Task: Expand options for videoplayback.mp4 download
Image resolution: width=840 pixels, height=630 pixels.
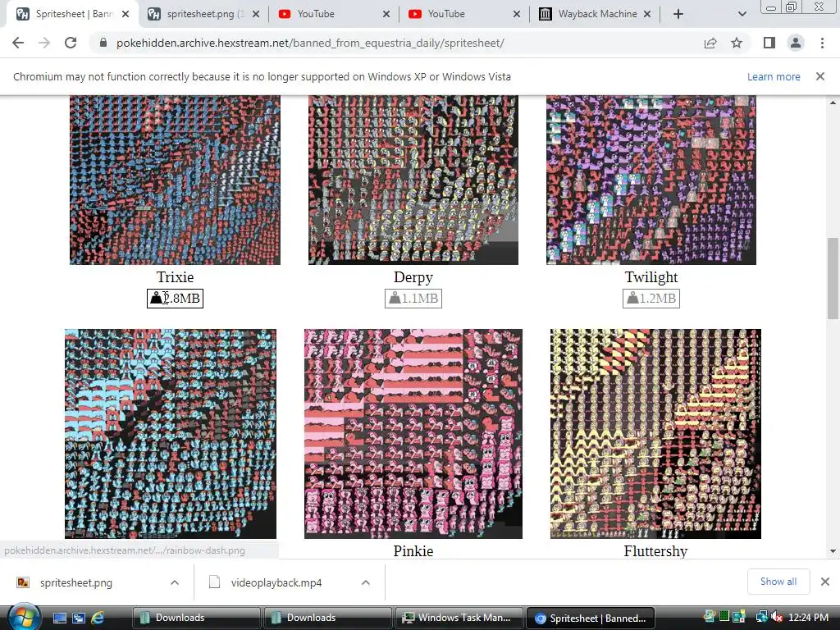Action: [x=365, y=582]
